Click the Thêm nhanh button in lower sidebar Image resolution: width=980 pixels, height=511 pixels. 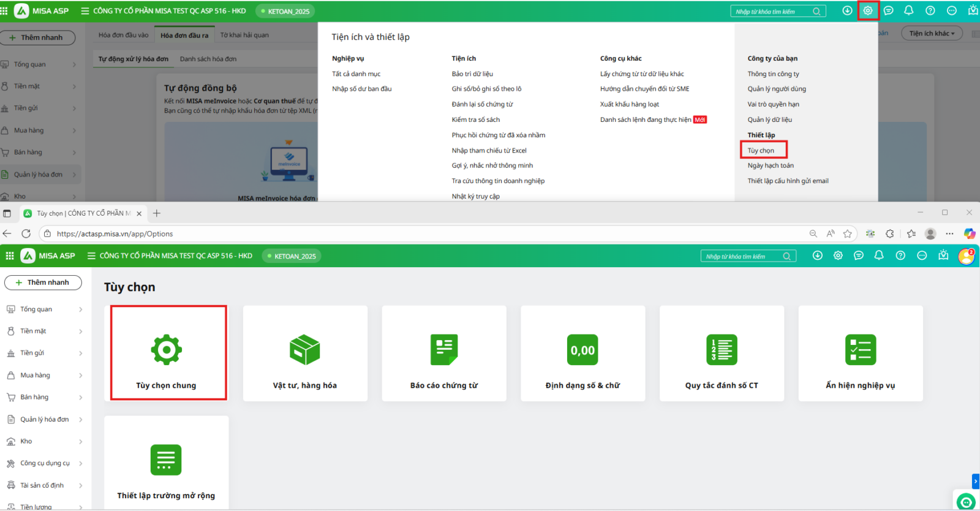[43, 282]
